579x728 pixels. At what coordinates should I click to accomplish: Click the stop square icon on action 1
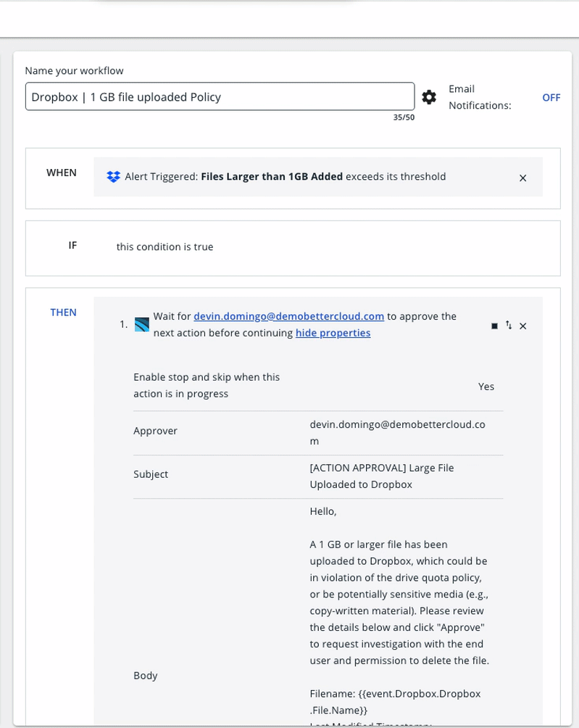[494, 326]
